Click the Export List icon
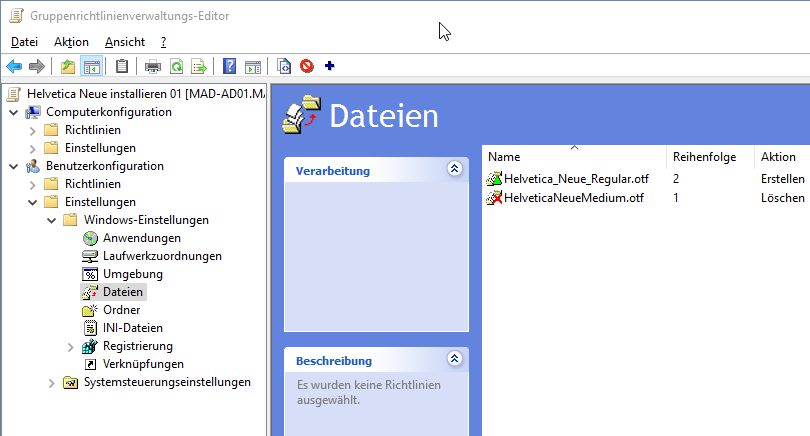The height and width of the screenshot is (436, 810). pos(199,67)
